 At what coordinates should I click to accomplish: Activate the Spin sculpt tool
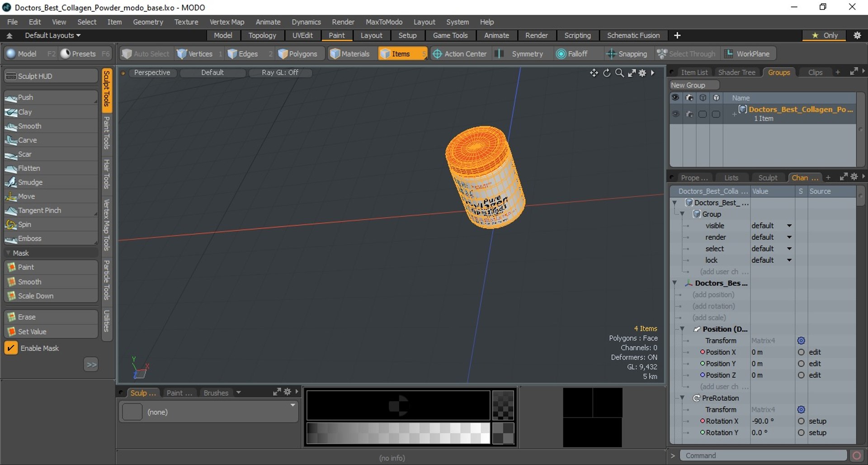(51, 224)
